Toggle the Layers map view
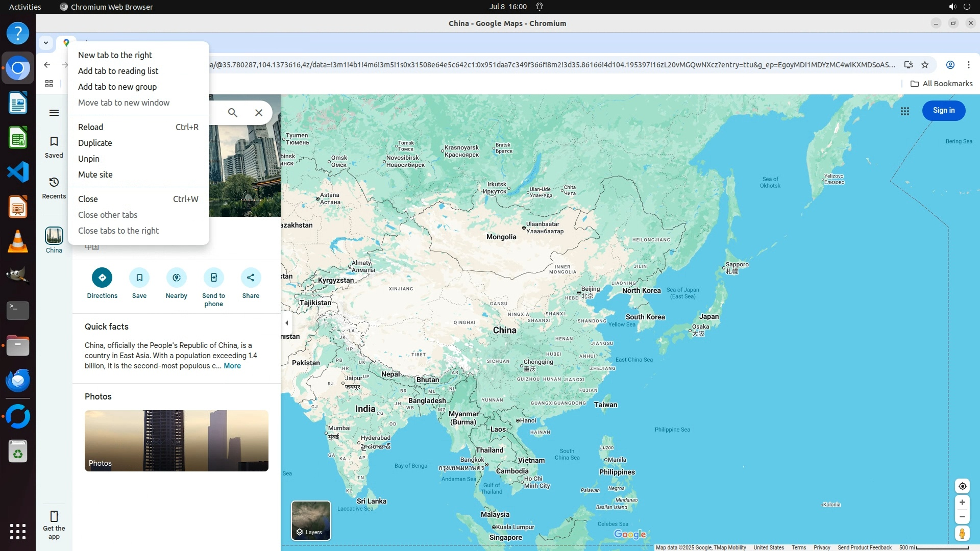This screenshot has width=980, height=551. [311, 520]
